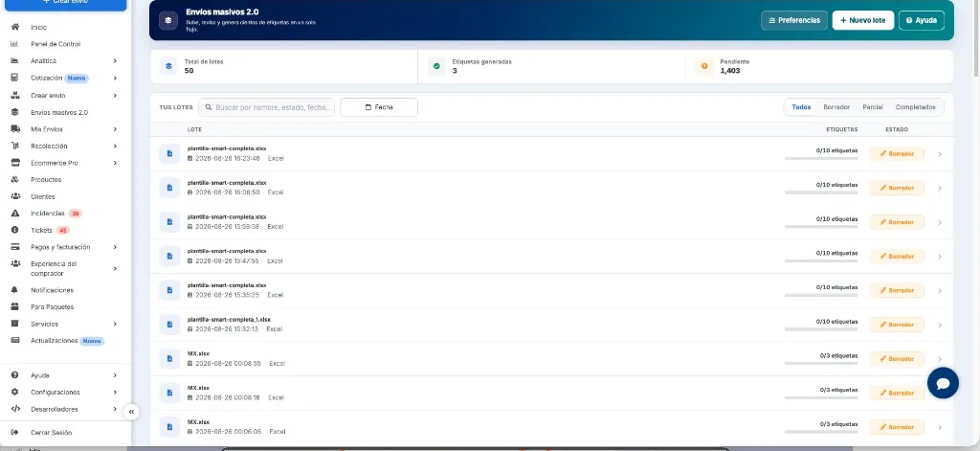Click the Mis Envíos truck icon

point(15,129)
